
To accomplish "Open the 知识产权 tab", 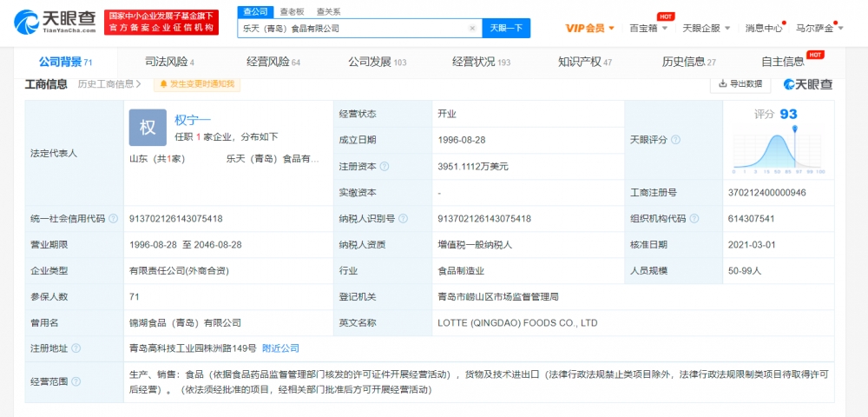I will [x=584, y=62].
